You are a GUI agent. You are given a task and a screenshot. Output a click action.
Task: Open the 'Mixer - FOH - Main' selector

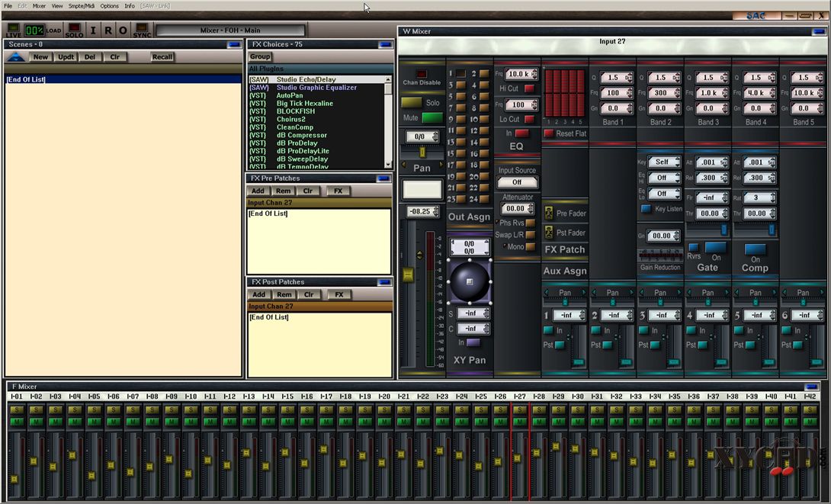(x=230, y=30)
